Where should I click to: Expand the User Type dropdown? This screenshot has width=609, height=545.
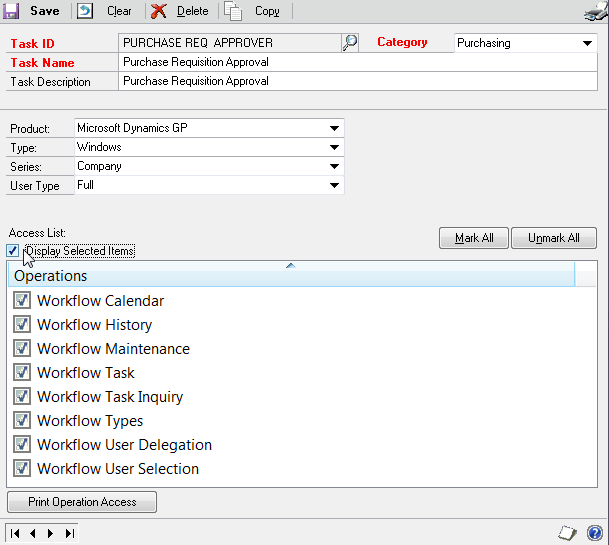pyautogui.click(x=333, y=185)
